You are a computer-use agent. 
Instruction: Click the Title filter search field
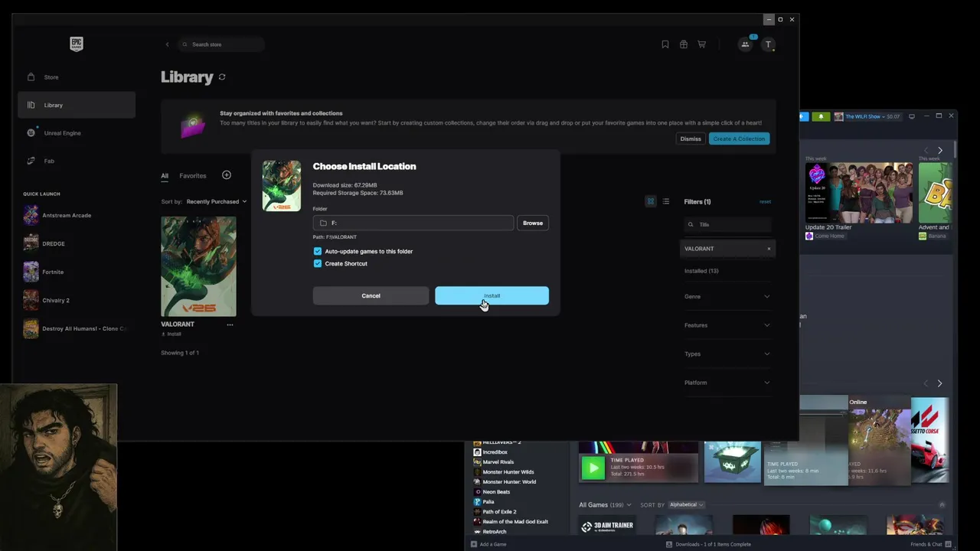pyautogui.click(x=727, y=225)
